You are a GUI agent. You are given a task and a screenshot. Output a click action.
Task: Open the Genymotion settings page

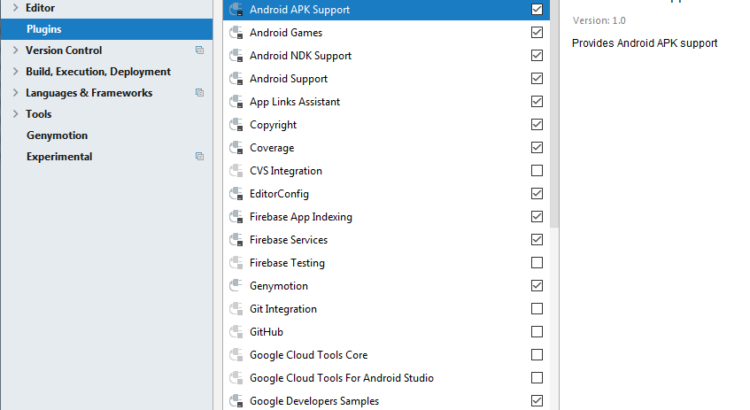(x=57, y=136)
